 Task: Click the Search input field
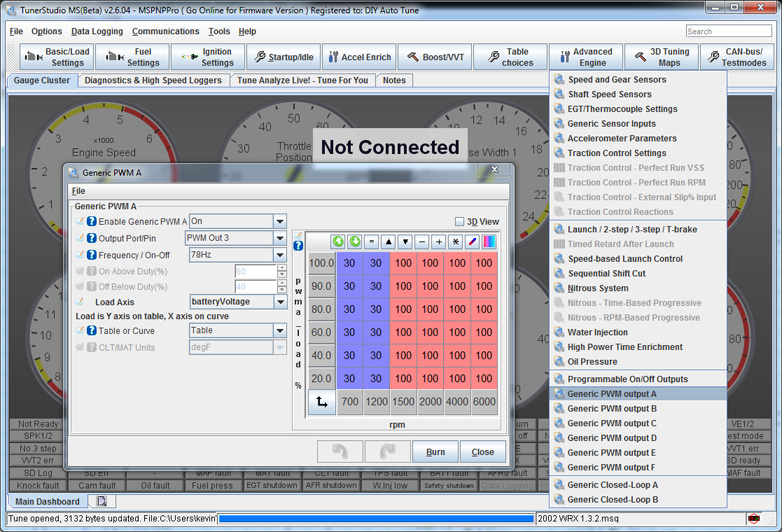coord(728,31)
